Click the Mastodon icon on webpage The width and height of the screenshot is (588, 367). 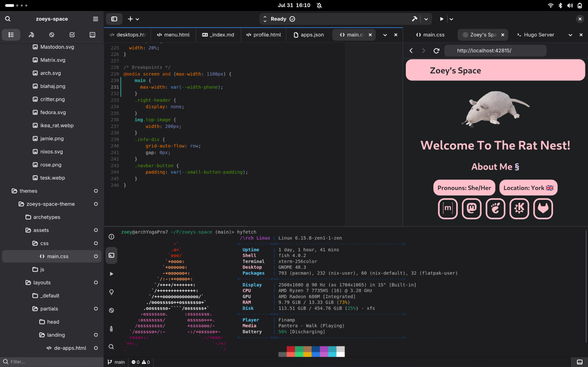coord(471,209)
